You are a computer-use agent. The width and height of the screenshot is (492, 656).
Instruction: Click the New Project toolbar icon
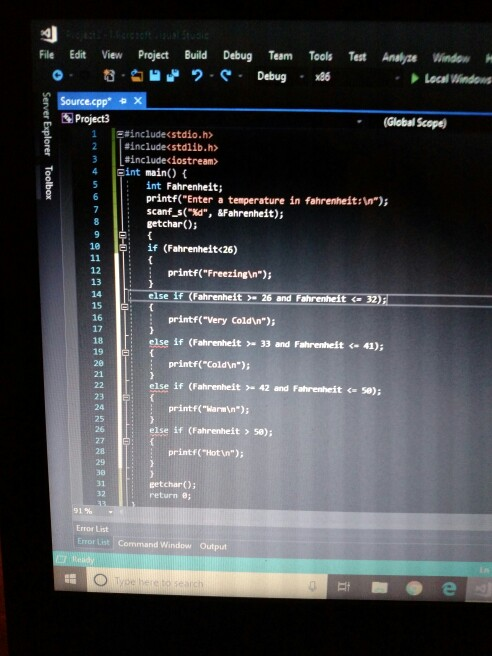[x=109, y=76]
